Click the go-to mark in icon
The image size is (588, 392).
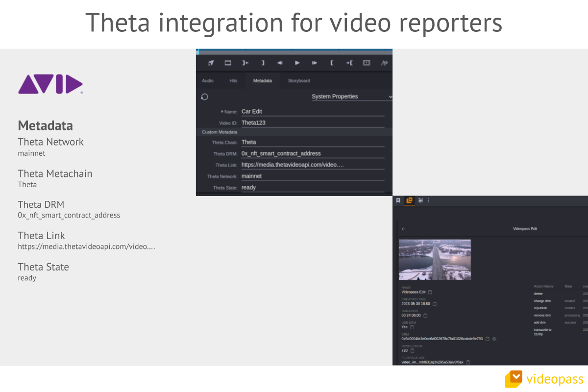(x=349, y=63)
